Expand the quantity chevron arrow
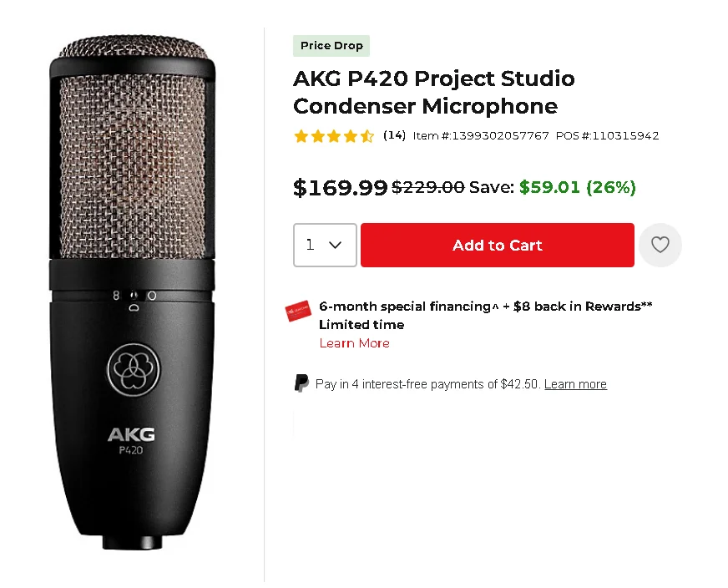 pyautogui.click(x=336, y=245)
